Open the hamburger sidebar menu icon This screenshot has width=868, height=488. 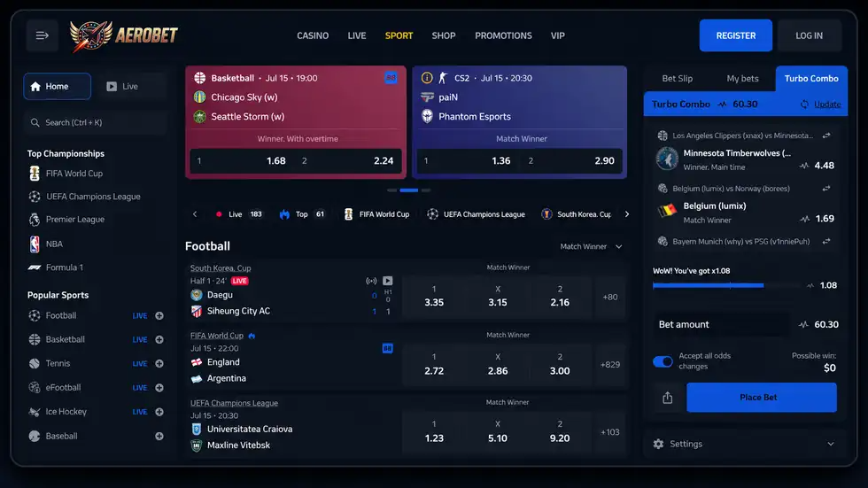pos(43,35)
